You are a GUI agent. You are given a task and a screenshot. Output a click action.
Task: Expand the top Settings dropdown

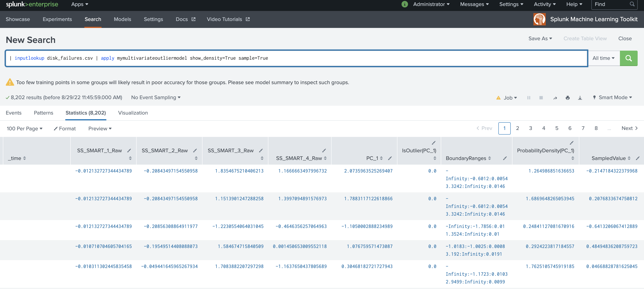click(x=511, y=4)
